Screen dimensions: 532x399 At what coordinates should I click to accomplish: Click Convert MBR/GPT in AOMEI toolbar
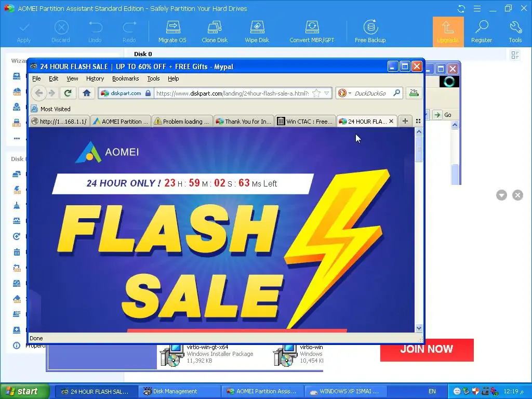pyautogui.click(x=312, y=32)
